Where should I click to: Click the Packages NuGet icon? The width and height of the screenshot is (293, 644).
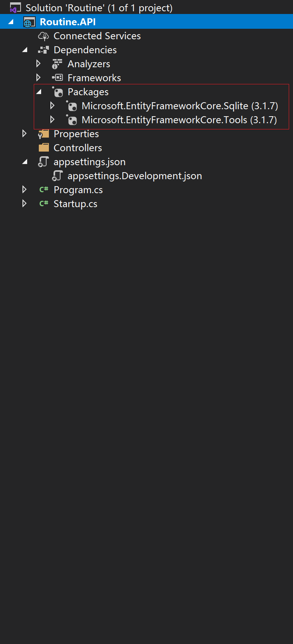tap(57, 92)
